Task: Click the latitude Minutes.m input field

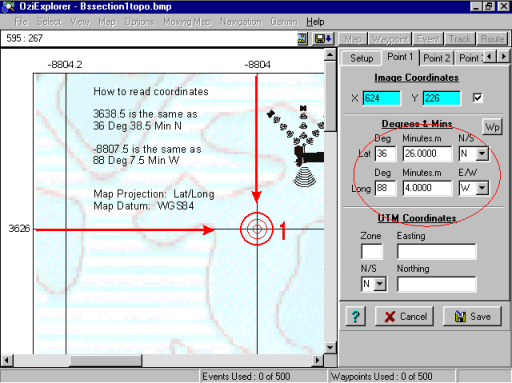Action: [427, 154]
